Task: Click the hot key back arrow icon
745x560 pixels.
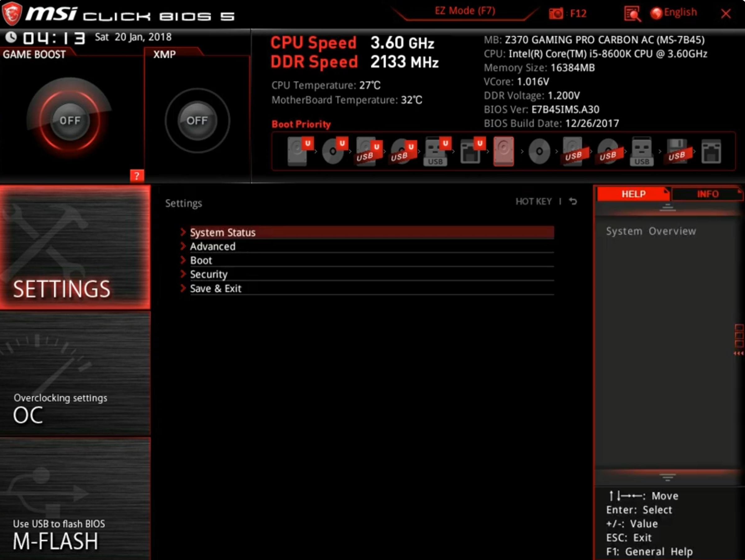Action: click(573, 201)
